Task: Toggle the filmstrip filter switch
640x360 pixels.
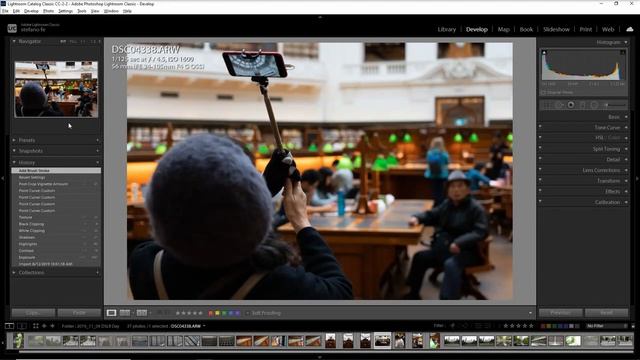Action: [x=633, y=326]
